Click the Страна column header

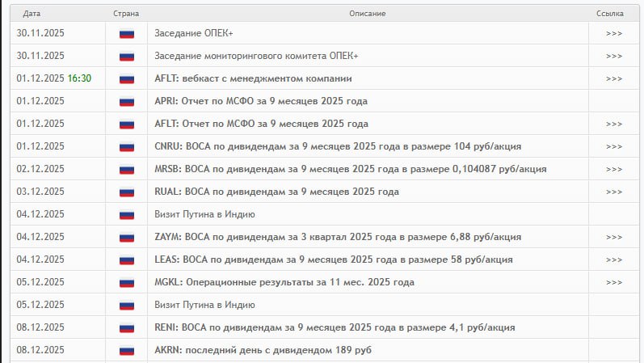point(126,14)
